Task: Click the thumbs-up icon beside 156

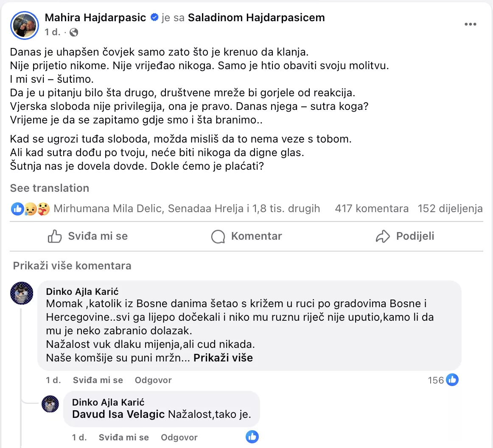Action: point(452,380)
